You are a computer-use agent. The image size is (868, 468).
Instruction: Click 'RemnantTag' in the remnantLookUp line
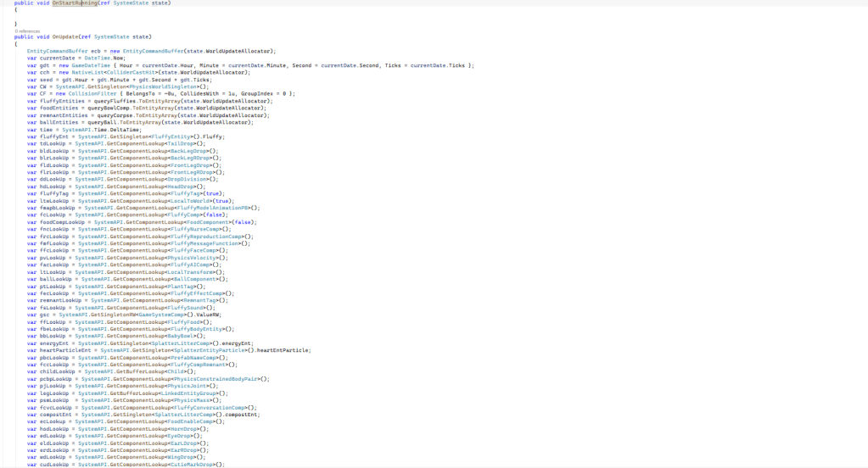[x=200, y=300]
